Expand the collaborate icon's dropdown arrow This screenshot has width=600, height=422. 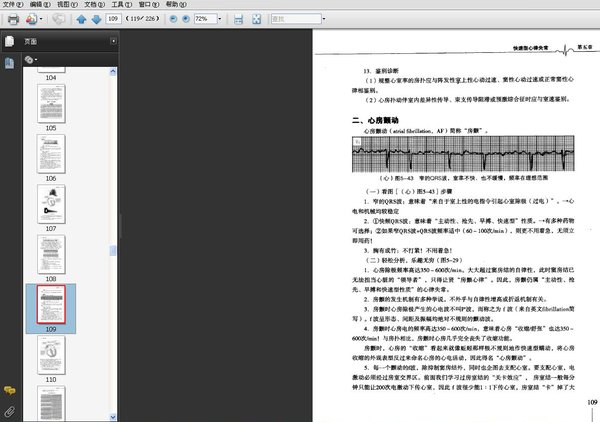tap(41, 19)
